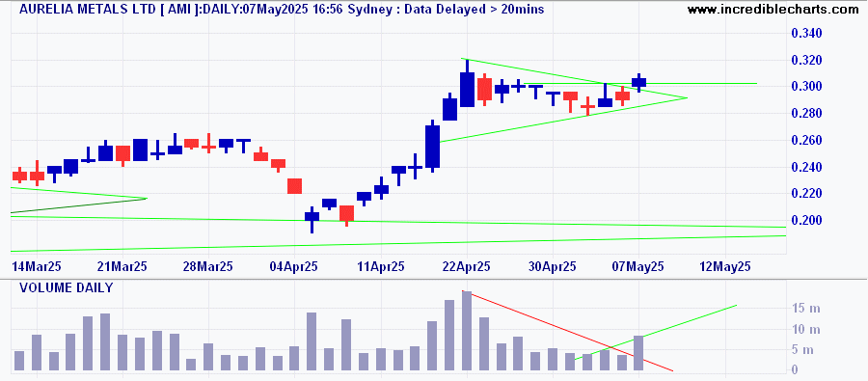Click the 21Mar25 date label
Screen dimensions: 868x381
122,266
